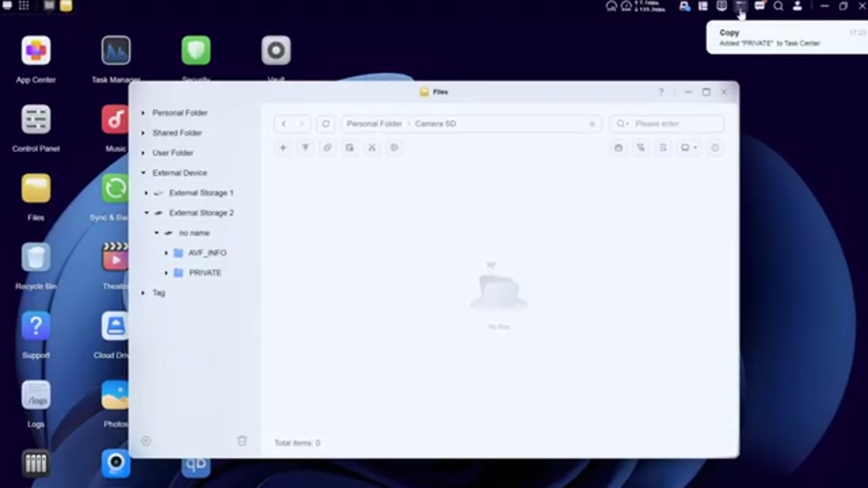The width and height of the screenshot is (868, 488).
Task: Click the copy icon in Files toolbar
Action: [328, 148]
